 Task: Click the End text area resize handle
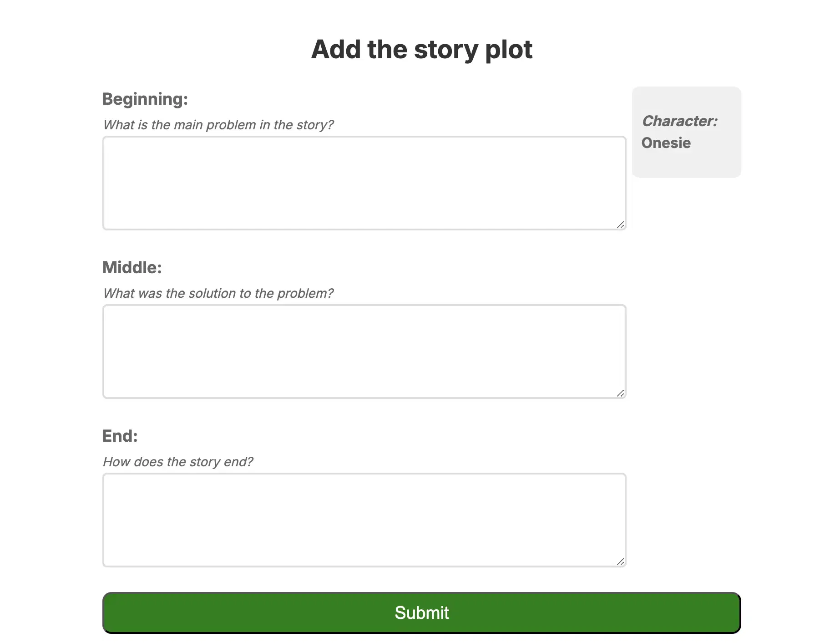coord(620,561)
